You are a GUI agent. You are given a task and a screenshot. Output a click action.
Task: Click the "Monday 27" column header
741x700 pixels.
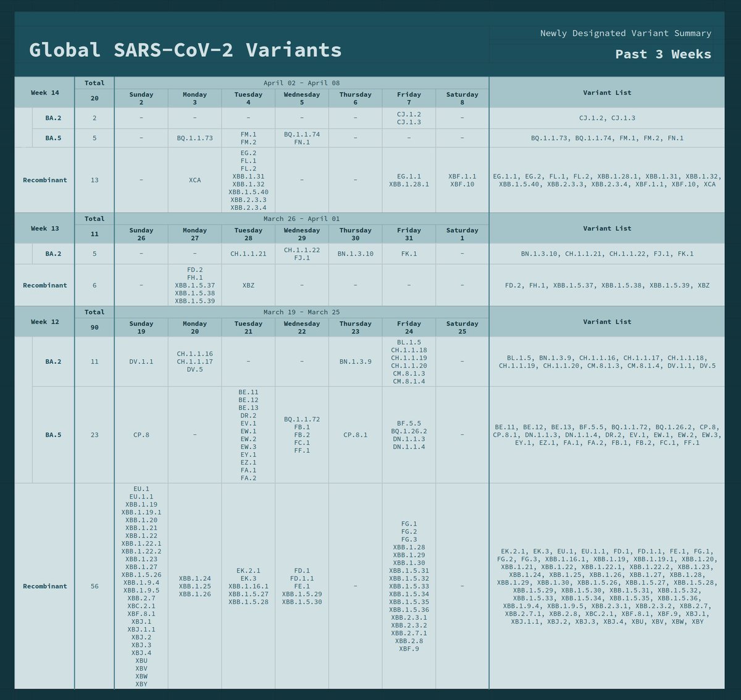tap(195, 234)
